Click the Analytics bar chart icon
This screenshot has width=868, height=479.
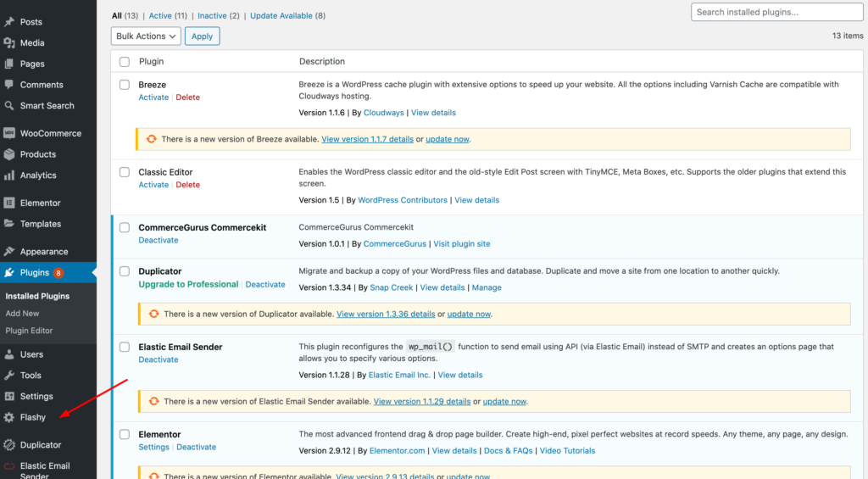coord(8,175)
